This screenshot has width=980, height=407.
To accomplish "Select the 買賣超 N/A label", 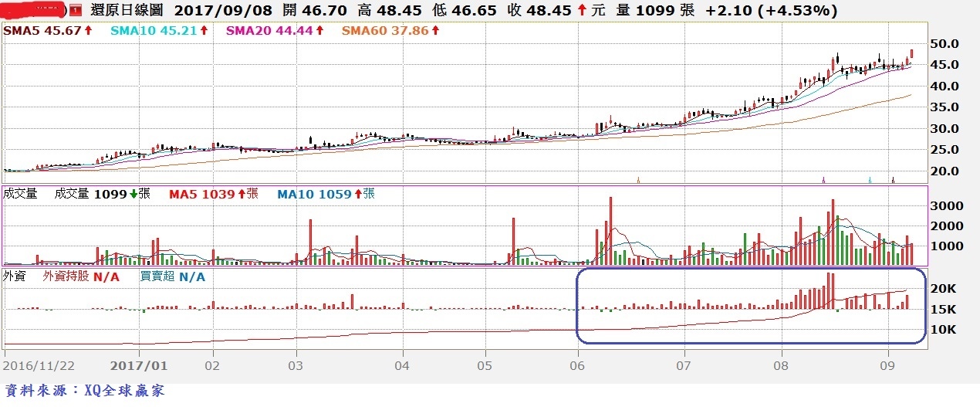I will [172, 276].
